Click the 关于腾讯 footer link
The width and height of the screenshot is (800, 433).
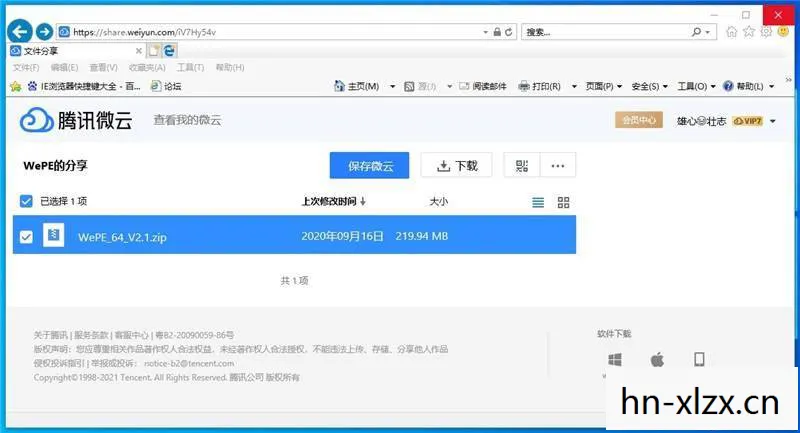point(51,335)
